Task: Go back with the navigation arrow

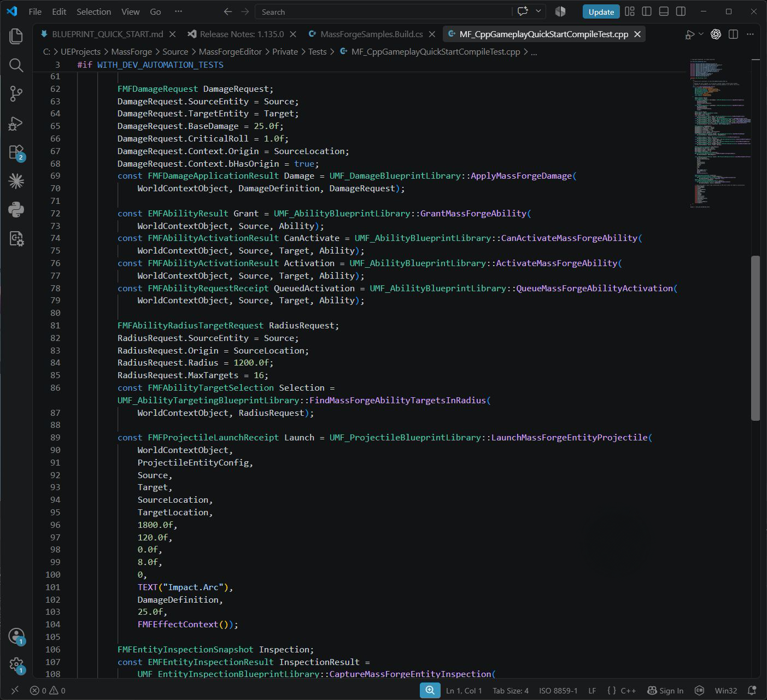Action: coord(228,11)
